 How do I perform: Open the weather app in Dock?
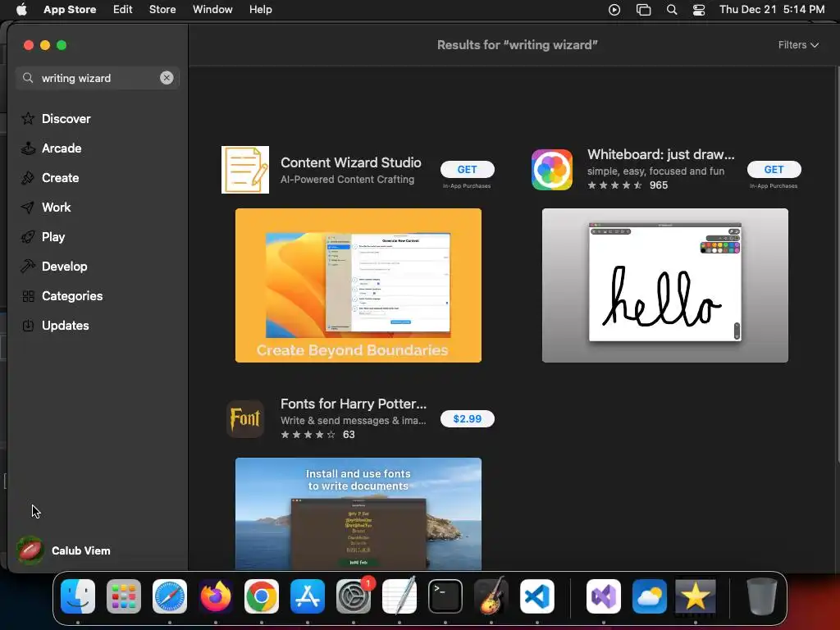click(650, 596)
